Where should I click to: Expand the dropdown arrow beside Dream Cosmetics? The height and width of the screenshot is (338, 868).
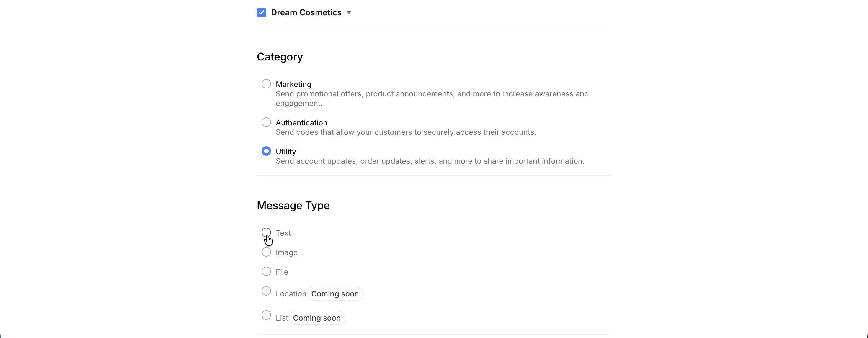[349, 12]
